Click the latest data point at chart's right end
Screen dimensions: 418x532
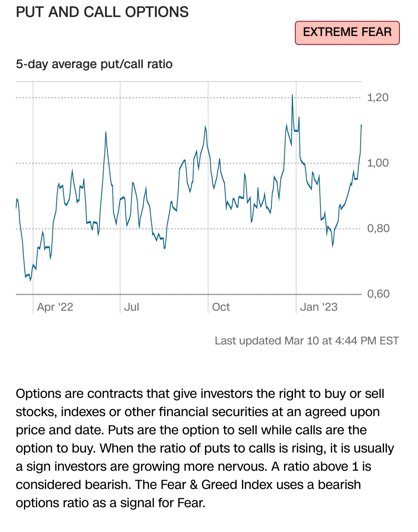pyautogui.click(x=361, y=125)
